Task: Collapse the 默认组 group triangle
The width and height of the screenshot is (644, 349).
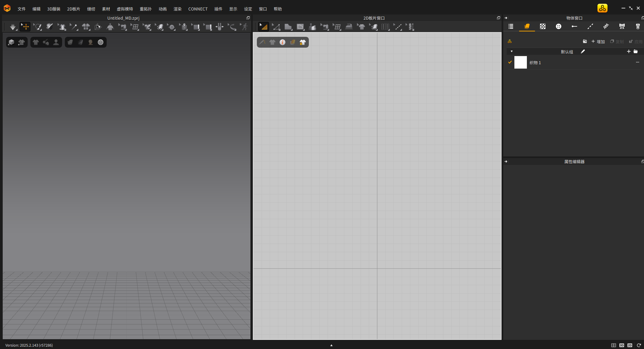Action: tap(512, 51)
